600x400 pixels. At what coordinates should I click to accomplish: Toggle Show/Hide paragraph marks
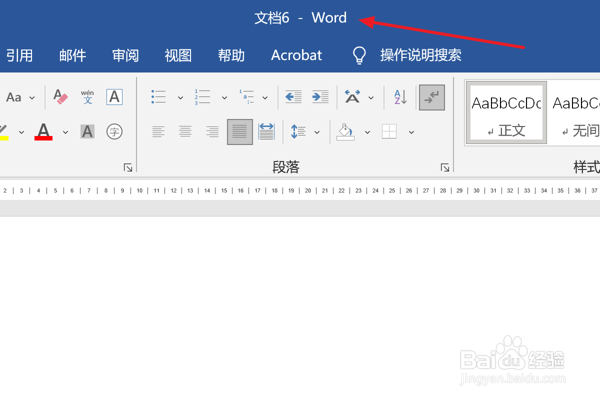(432, 97)
